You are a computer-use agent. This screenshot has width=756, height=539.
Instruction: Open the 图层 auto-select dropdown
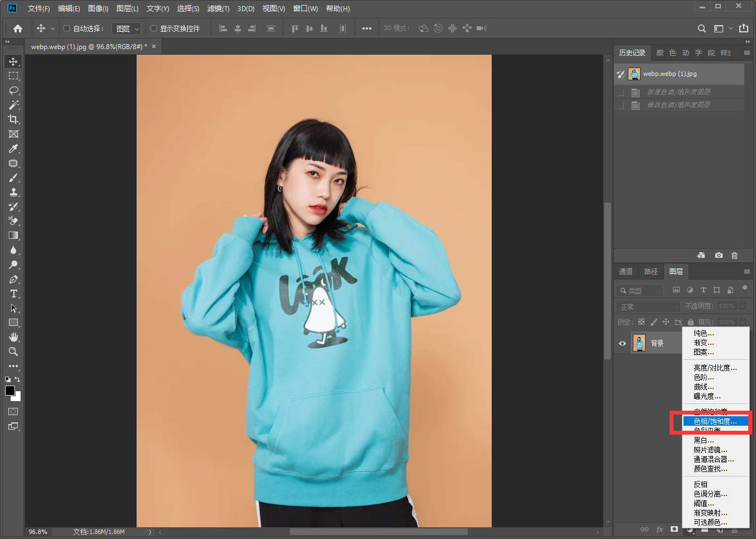(x=127, y=28)
